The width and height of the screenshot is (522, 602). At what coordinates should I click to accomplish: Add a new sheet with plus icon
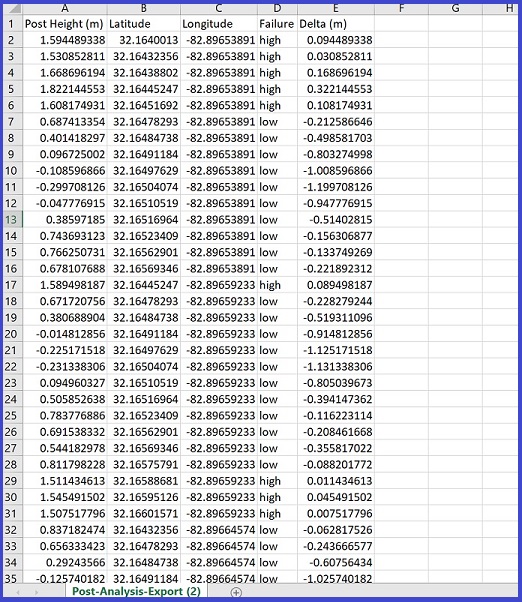click(x=236, y=592)
